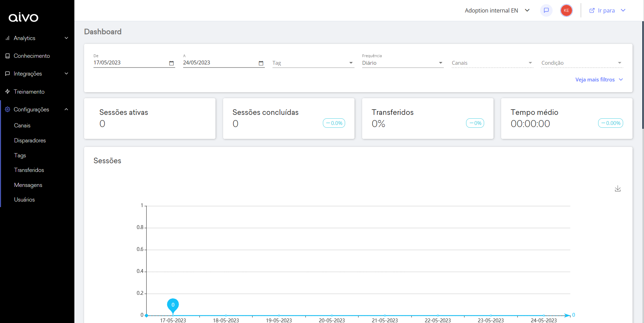Open the Frequência dropdown
Viewport: 644px width, 323px height.
coord(402,63)
